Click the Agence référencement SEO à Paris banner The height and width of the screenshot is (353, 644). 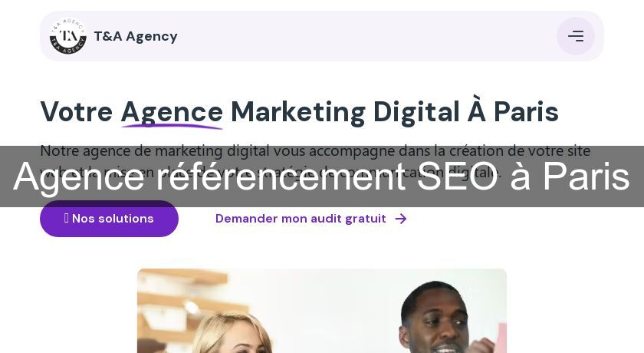(322, 176)
